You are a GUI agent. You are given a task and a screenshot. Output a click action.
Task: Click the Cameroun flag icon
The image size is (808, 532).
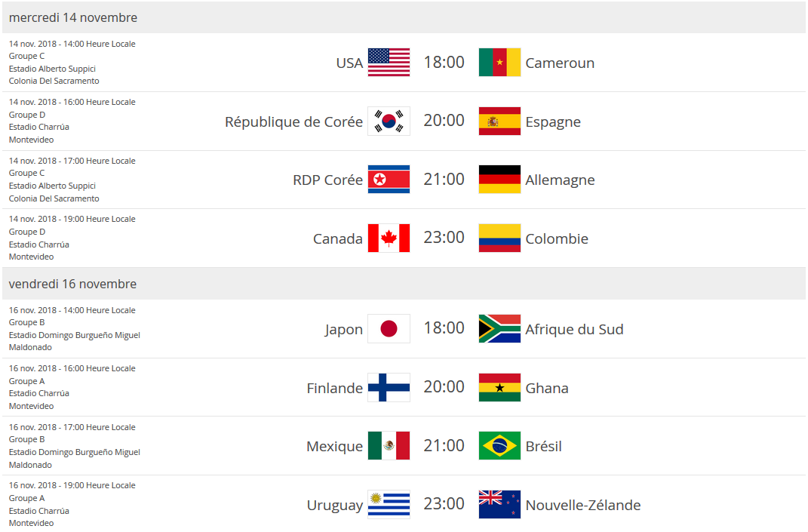tap(499, 63)
